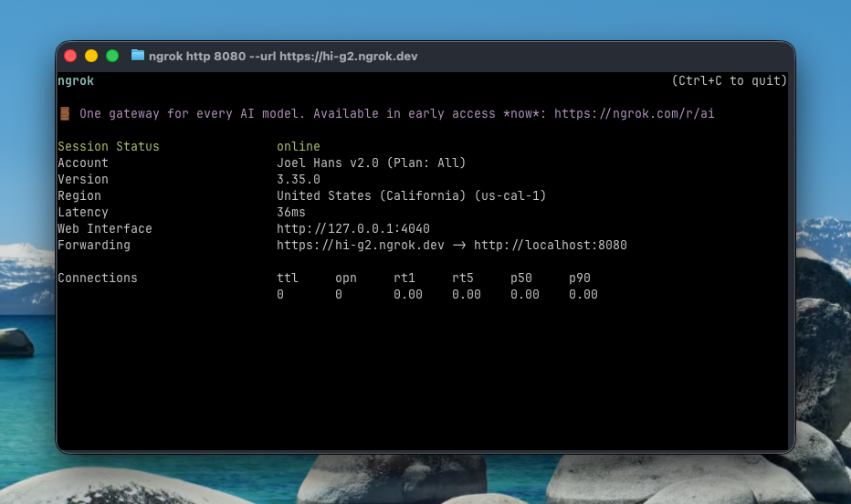The height and width of the screenshot is (504, 851).
Task: Click the '(Ctrl+C to quit)' hint
Action: coord(729,81)
